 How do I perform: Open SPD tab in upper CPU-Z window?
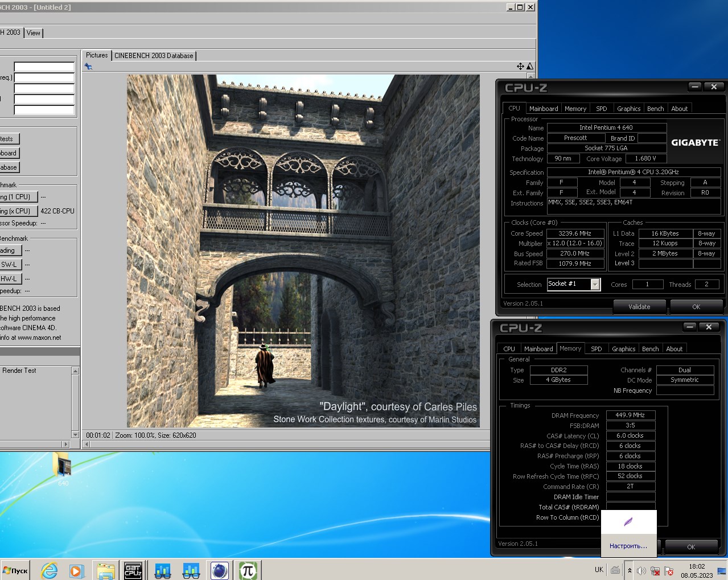click(x=602, y=109)
